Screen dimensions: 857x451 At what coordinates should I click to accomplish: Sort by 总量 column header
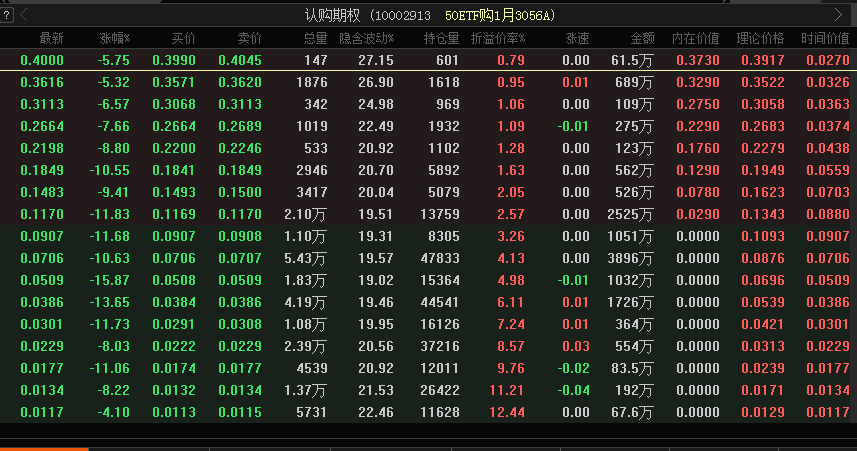(315, 38)
